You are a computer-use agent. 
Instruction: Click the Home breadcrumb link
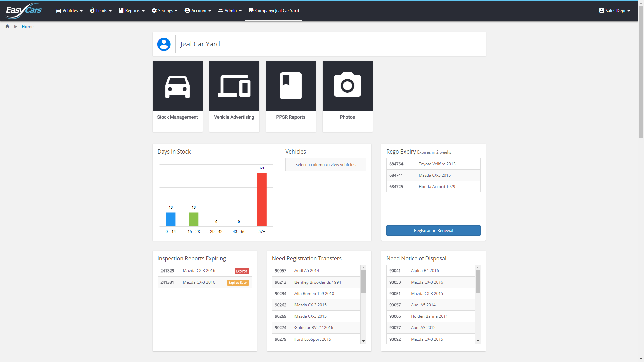[x=28, y=26]
